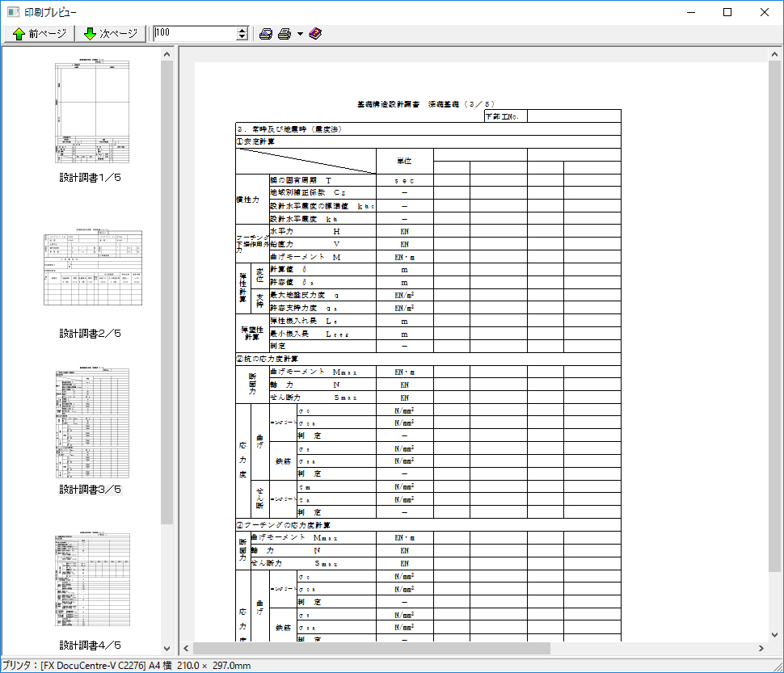Click preview pane scroll-up arrow

click(774, 54)
